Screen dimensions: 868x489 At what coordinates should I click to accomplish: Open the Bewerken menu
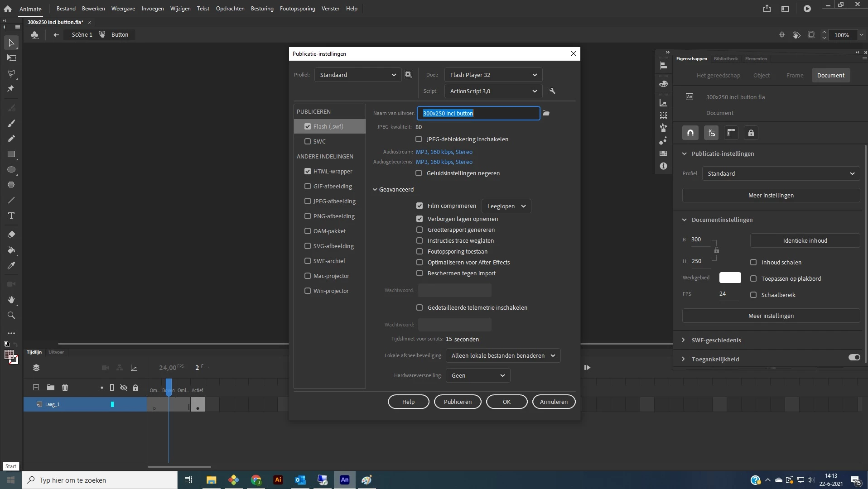pos(93,9)
